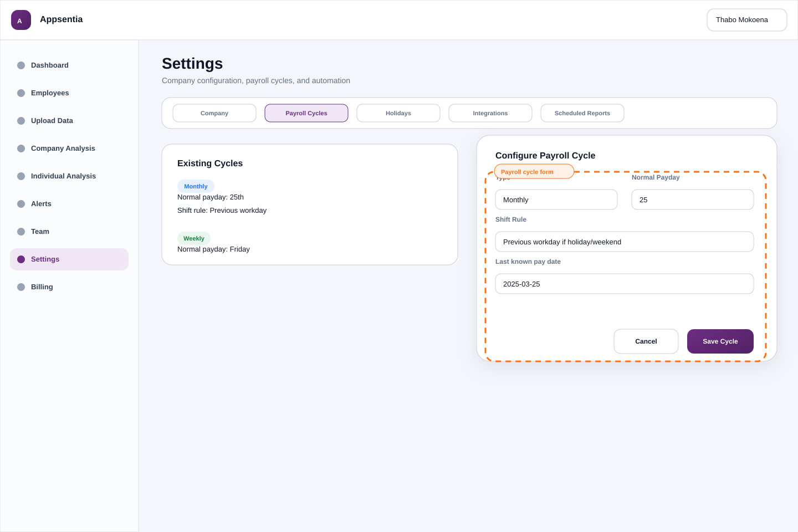
Task: Click the Save Cycle button
Action: [720, 341]
